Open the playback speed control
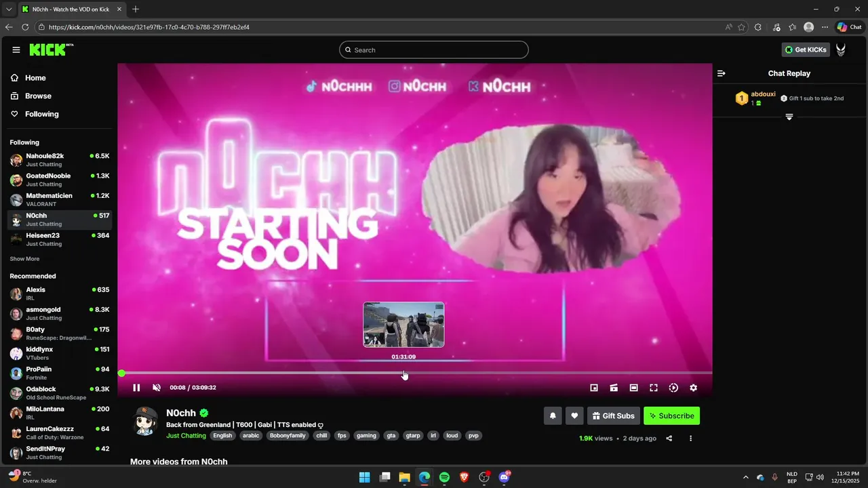This screenshot has height=488, width=868. [673, 388]
